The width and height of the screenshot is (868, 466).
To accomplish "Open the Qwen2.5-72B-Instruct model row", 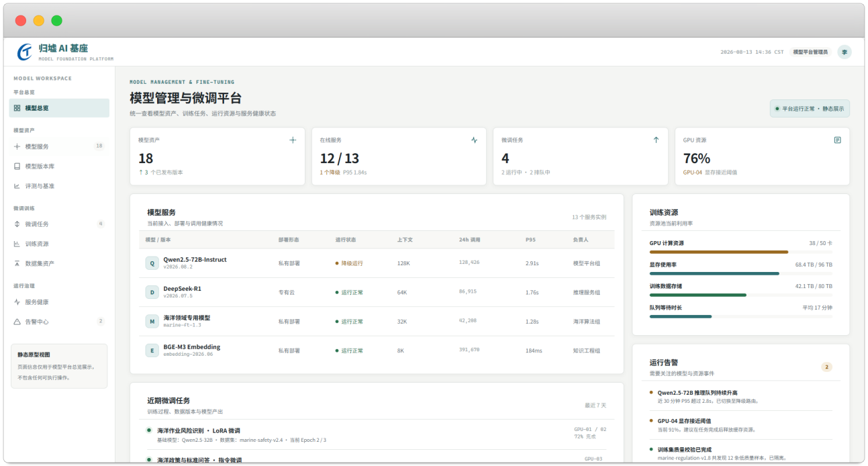I will click(377, 263).
